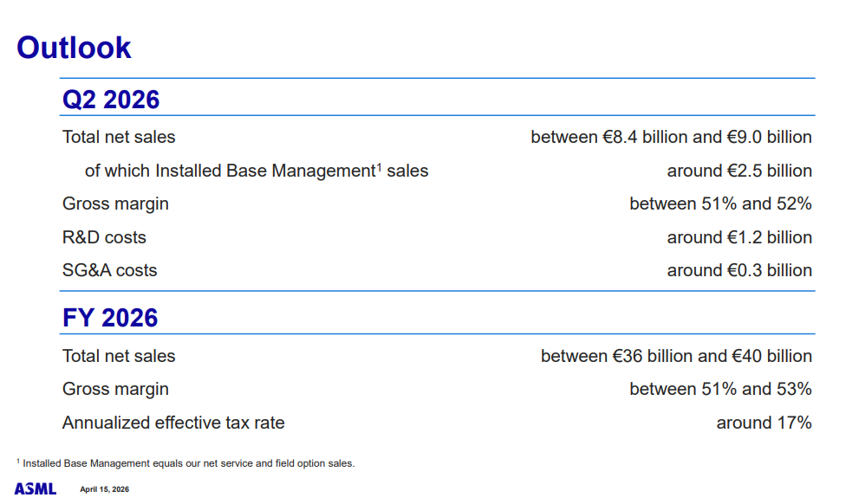Select the around €1.2 billion value

(739, 237)
